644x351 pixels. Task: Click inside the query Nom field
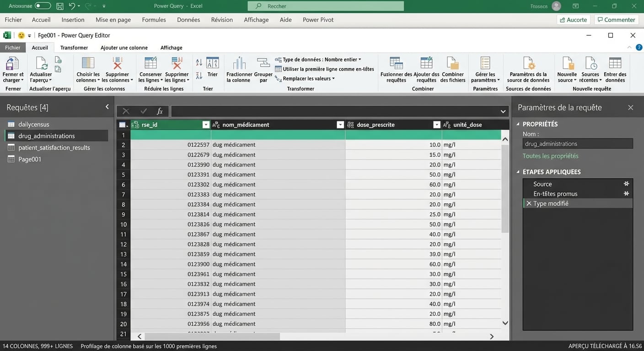pos(577,144)
